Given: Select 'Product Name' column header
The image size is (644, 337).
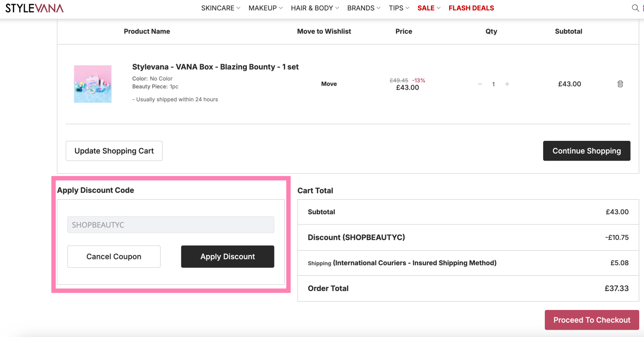Looking at the screenshot, I should click(147, 31).
